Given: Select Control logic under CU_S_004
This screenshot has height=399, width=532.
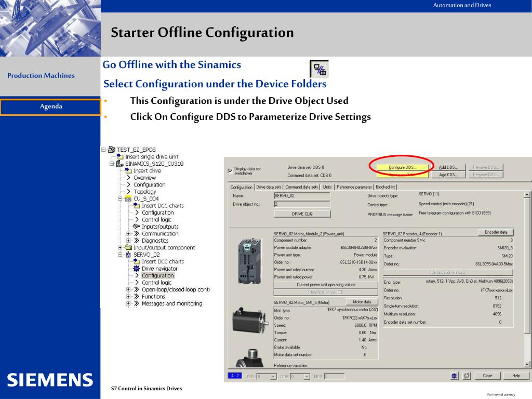Looking at the screenshot, I should (x=156, y=220).
